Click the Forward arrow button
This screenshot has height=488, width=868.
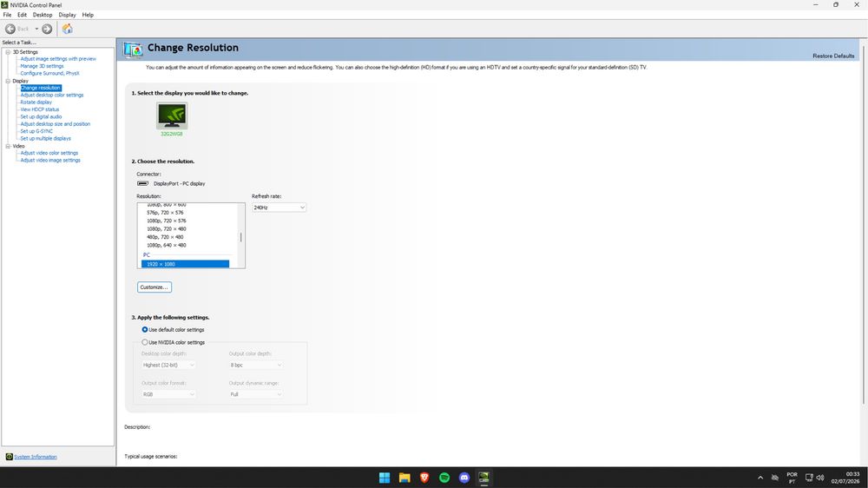coord(47,29)
